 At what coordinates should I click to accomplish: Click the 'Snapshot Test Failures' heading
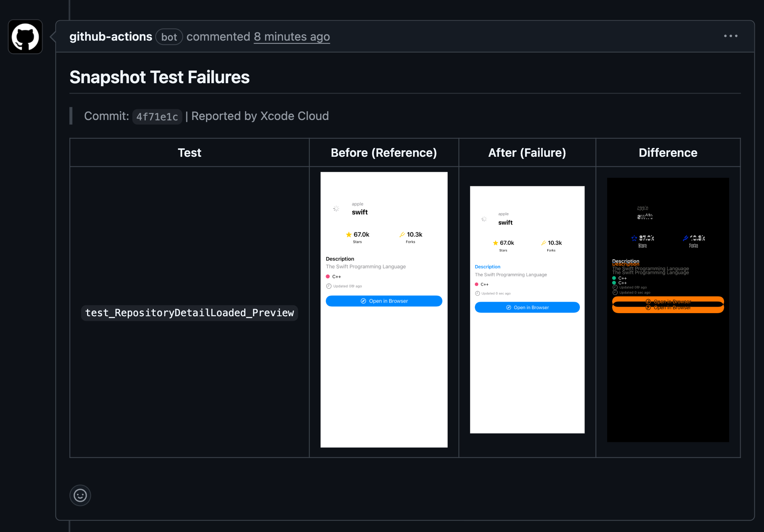pyautogui.click(x=160, y=77)
